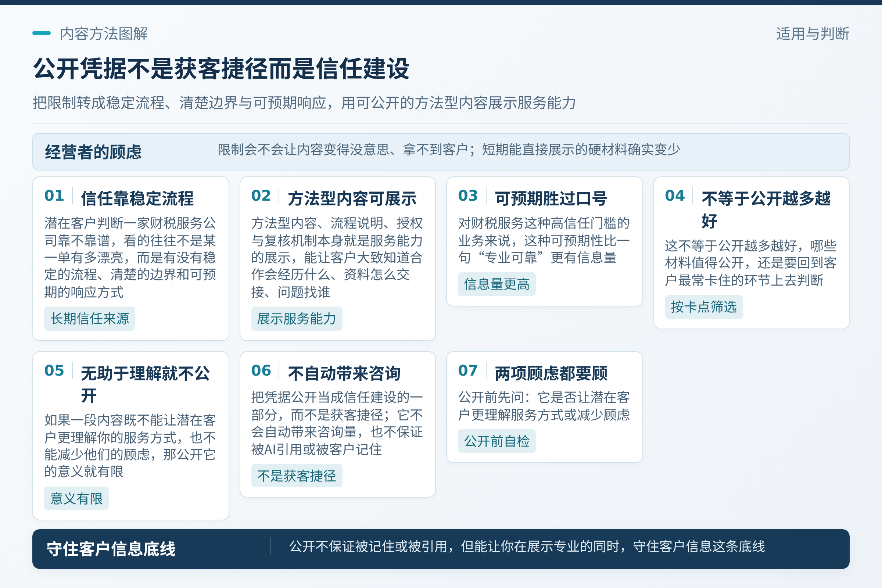The width and height of the screenshot is (882, 588).
Task: Click card 07 paragraph starting '公开前先问'
Action: point(544,406)
